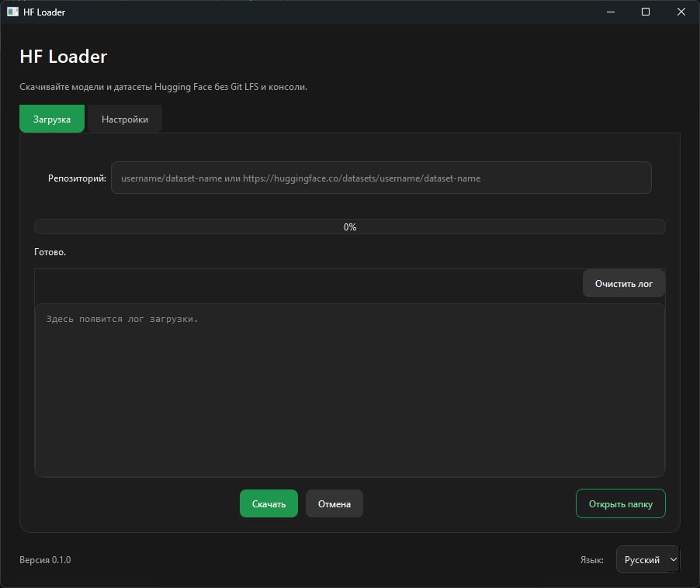Close the HF Loader window

point(681,12)
